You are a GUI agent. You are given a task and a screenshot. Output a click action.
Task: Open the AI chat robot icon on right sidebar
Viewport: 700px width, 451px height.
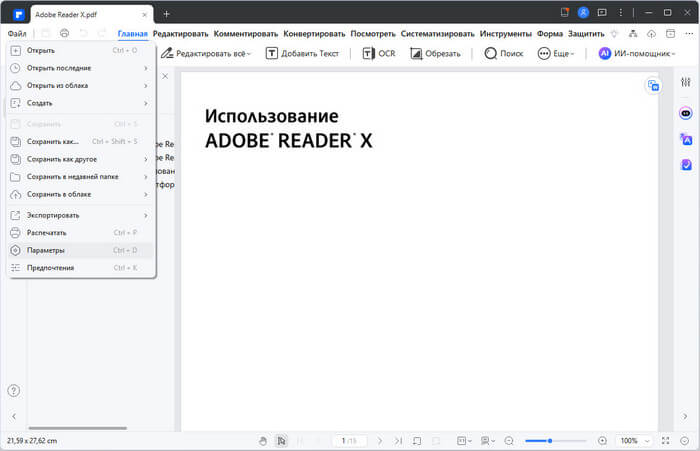coord(686,113)
